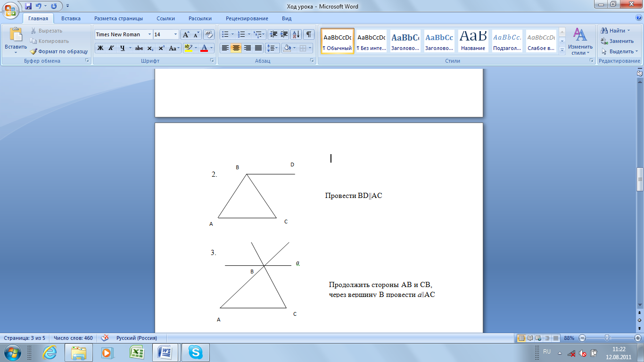Screen dimensions: 644x362
Task: Open the Рецензирование tab
Action: pos(247,18)
